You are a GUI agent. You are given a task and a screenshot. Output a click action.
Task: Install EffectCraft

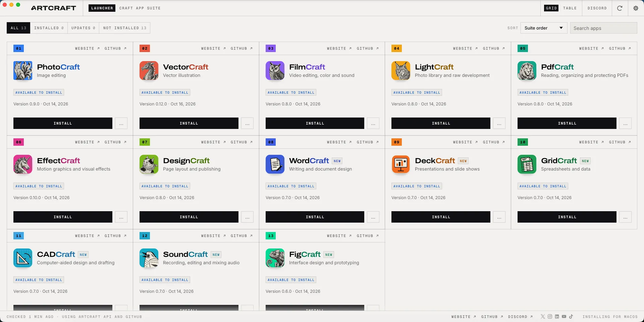point(63,217)
